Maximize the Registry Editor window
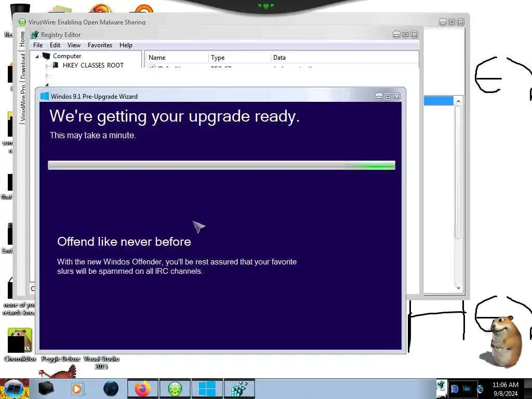 (405, 35)
